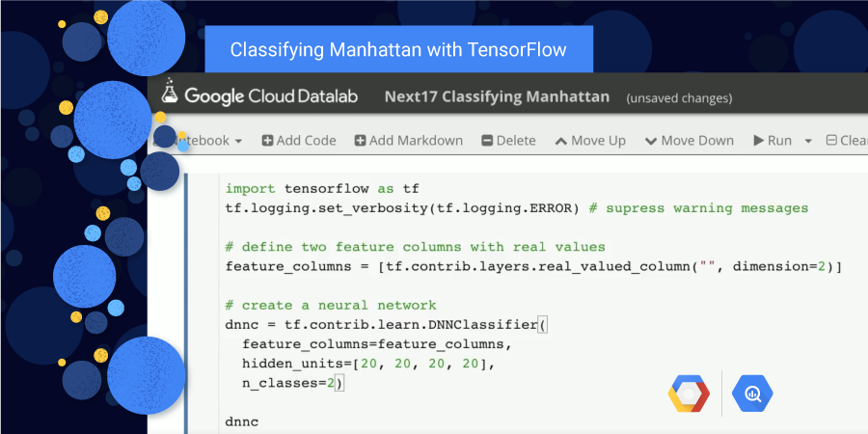Click the notebook title Next17 Classifying Manhattan

click(x=497, y=96)
